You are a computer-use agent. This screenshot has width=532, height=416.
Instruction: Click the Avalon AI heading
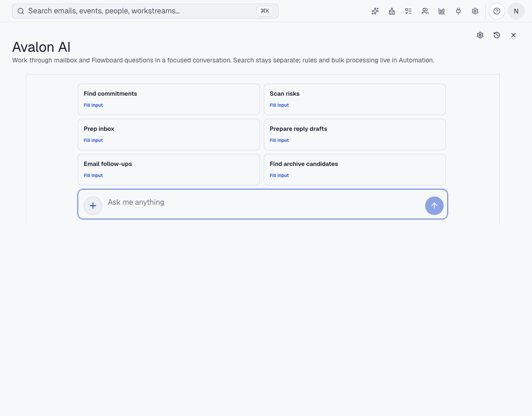41,47
